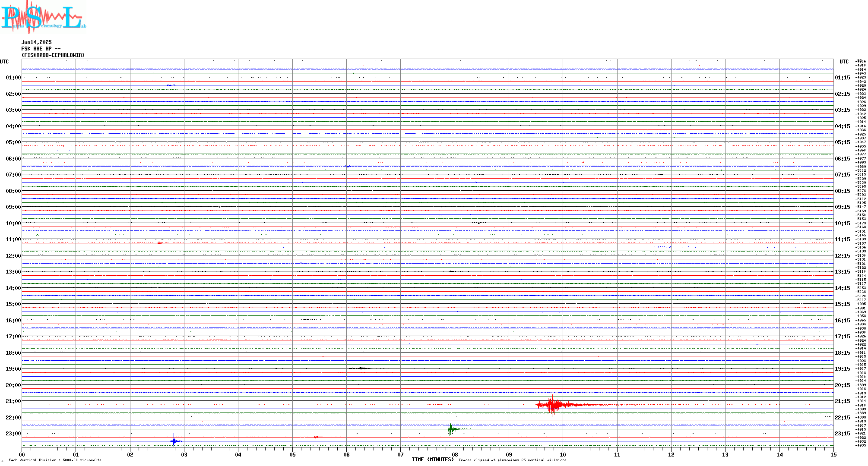This screenshot has height=466, width=868.
Task: Click the minute 04 axis tick label
Action: tap(238, 454)
